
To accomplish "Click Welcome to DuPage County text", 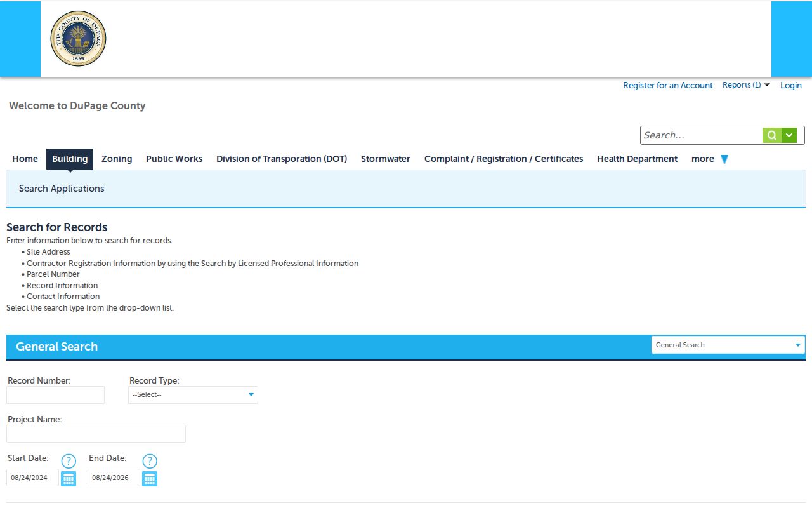I will click(77, 105).
